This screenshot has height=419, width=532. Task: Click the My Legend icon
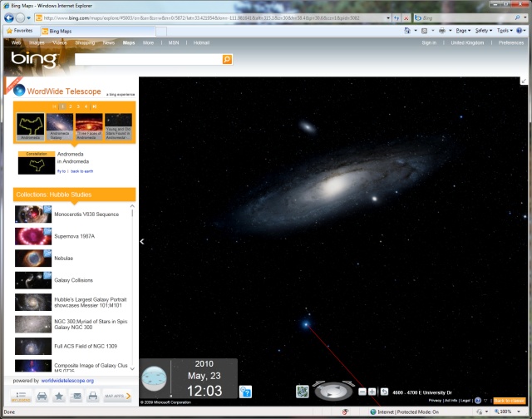[21, 396]
